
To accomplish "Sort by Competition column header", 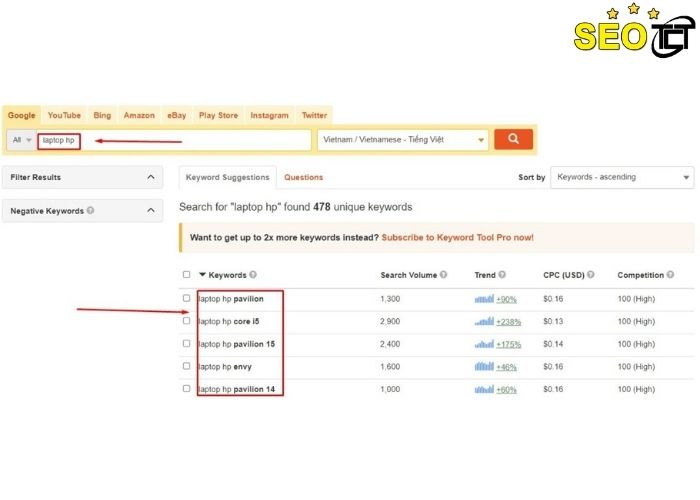I will pos(641,275).
